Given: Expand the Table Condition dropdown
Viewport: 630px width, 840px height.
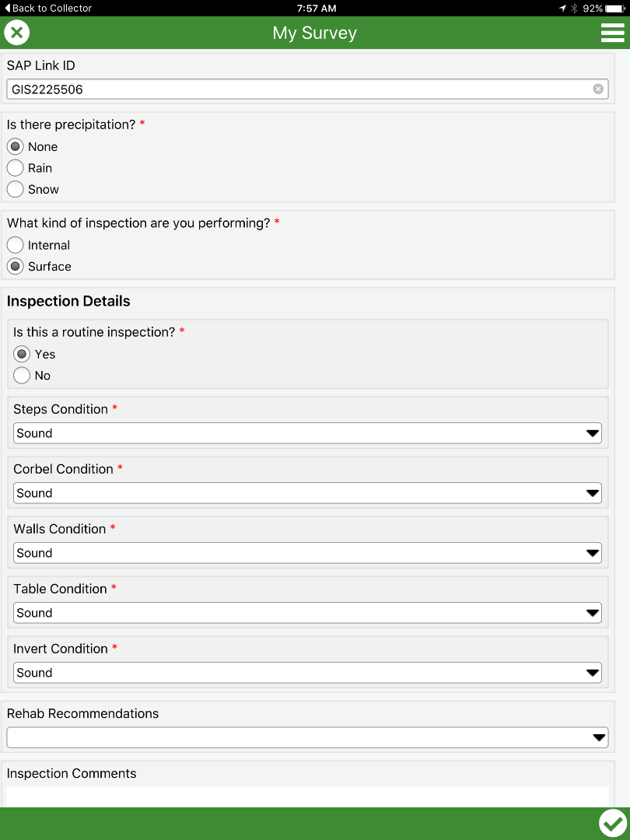Looking at the screenshot, I should tap(307, 613).
